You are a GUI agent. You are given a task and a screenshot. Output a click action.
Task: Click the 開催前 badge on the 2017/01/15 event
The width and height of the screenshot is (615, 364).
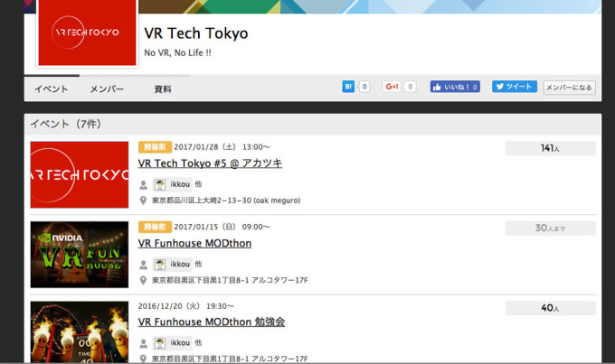(x=155, y=227)
